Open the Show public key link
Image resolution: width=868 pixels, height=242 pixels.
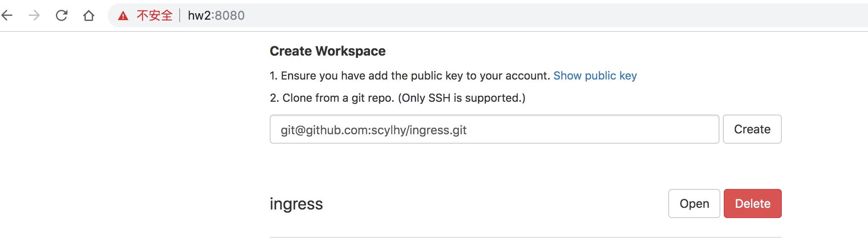(595, 76)
